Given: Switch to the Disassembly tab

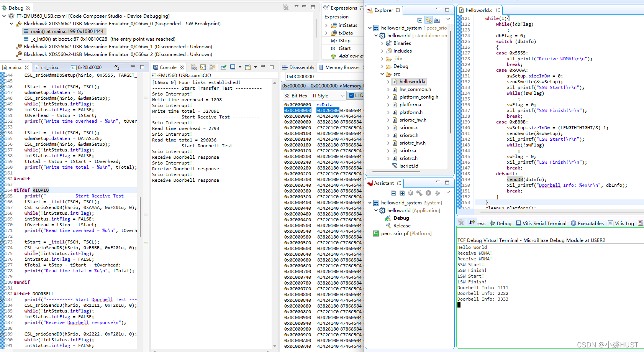Looking at the screenshot, I should (298, 67).
